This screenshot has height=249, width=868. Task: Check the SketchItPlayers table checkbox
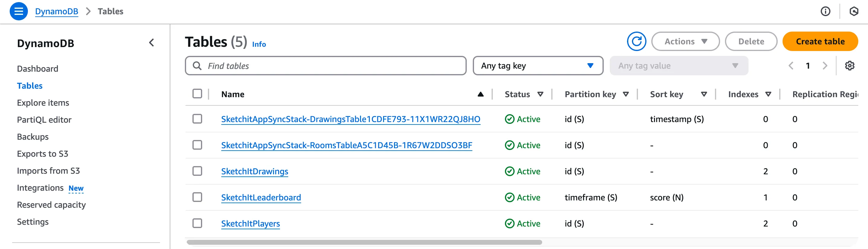pyautogui.click(x=197, y=223)
